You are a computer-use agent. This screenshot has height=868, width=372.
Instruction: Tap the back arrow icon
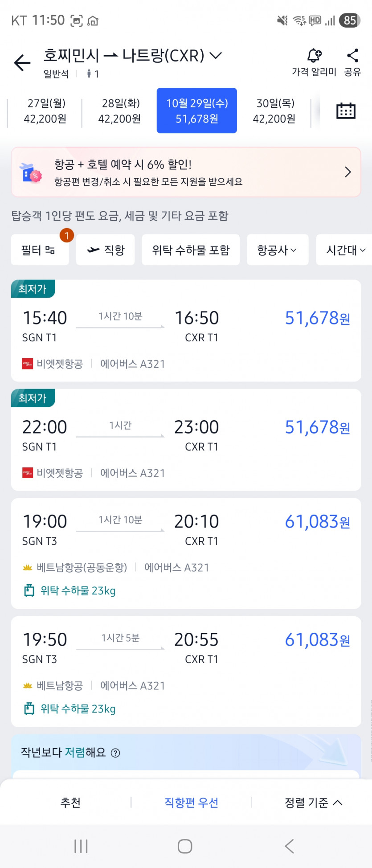pos(22,62)
